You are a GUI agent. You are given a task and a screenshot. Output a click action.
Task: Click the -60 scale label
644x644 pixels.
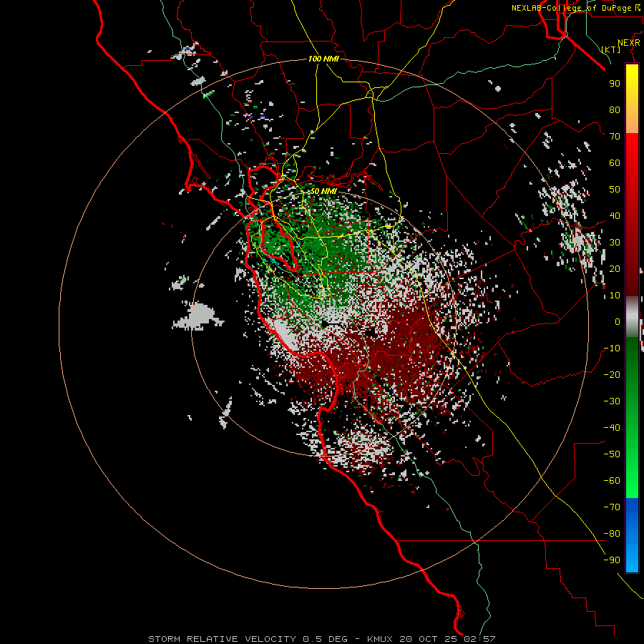[612, 481]
